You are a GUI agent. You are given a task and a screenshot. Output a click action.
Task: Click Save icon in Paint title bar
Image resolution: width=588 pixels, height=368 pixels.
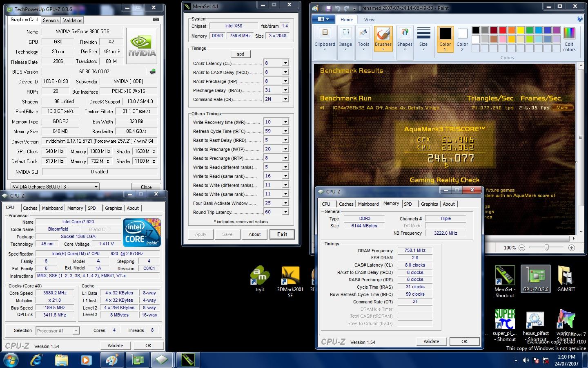point(328,8)
